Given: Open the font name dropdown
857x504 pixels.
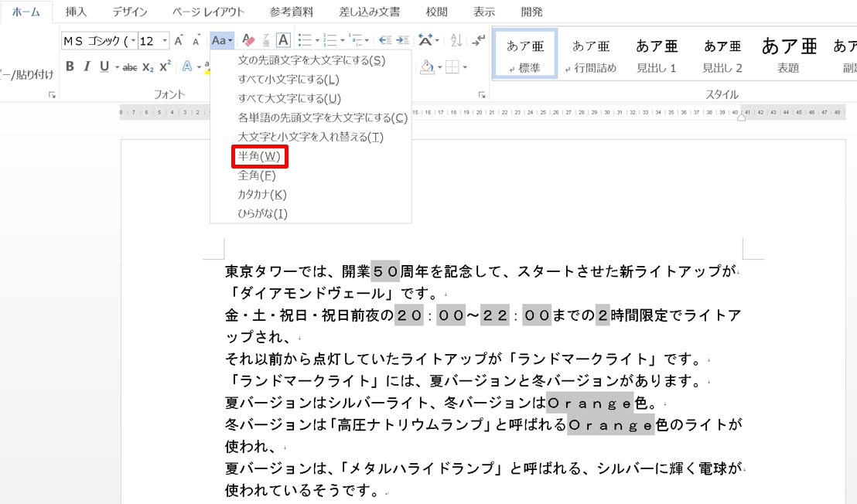Looking at the screenshot, I should pos(133,41).
